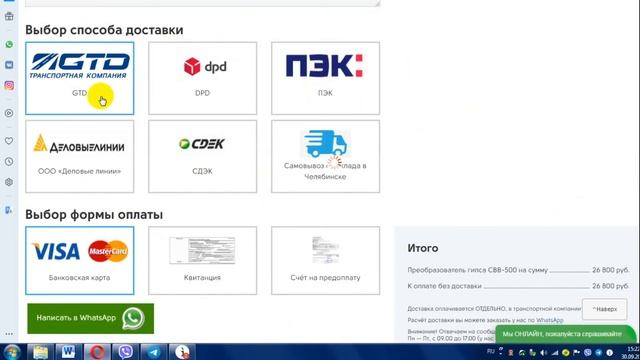Screen dimensions: 640x360
Task: Open VK messenger in the Opera sidebar
Action: (x=9, y=65)
